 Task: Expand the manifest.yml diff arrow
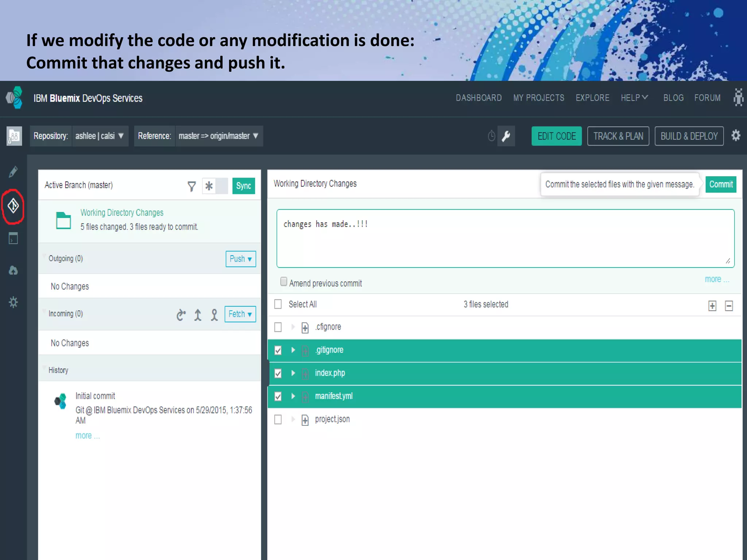293,396
